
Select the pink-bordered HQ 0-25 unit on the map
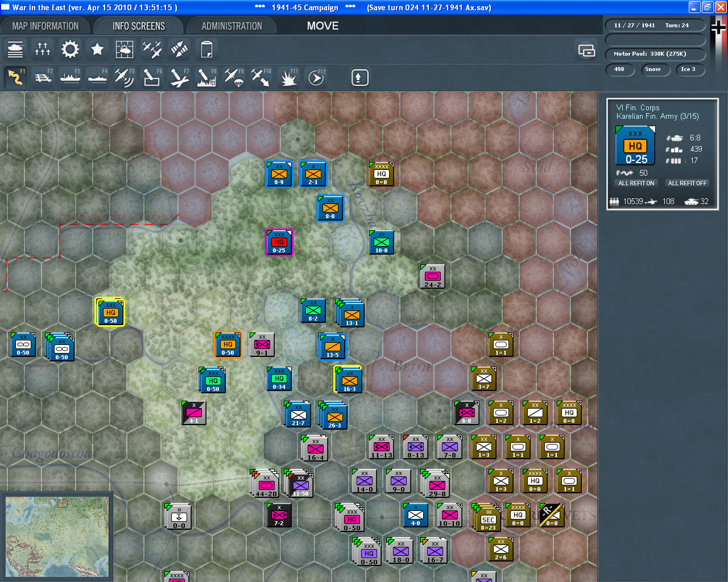279,243
